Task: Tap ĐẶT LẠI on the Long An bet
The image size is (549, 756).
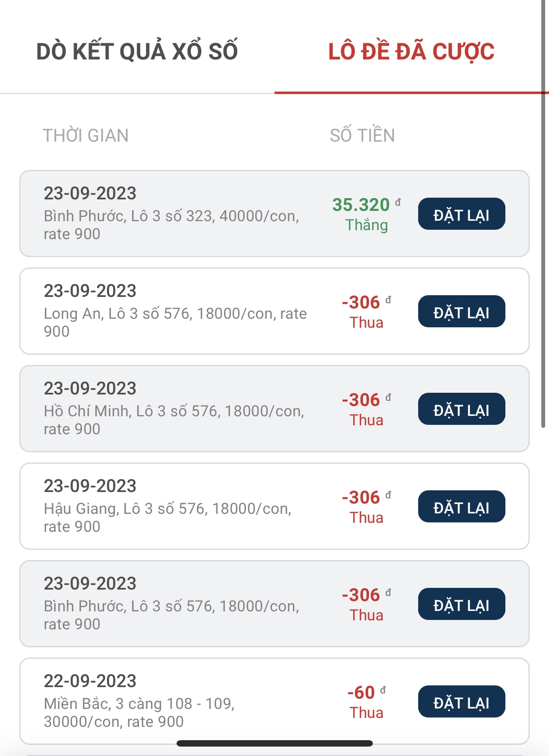Action: pyautogui.click(x=461, y=311)
